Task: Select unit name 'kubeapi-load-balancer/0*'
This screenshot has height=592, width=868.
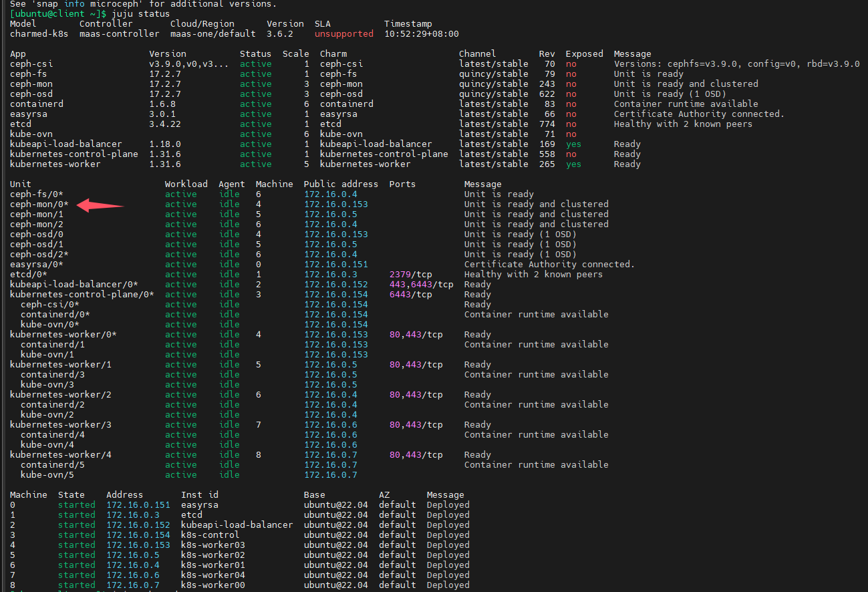Action: [x=74, y=285]
